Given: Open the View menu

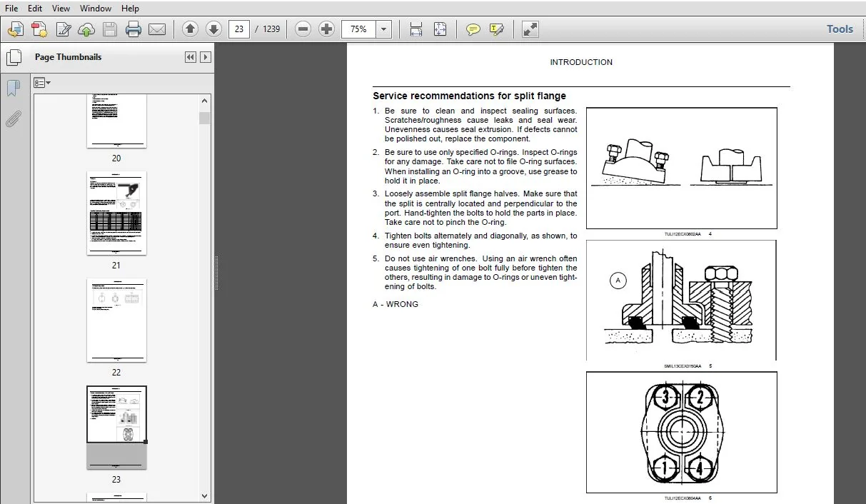Looking at the screenshot, I should pyautogui.click(x=61, y=9).
